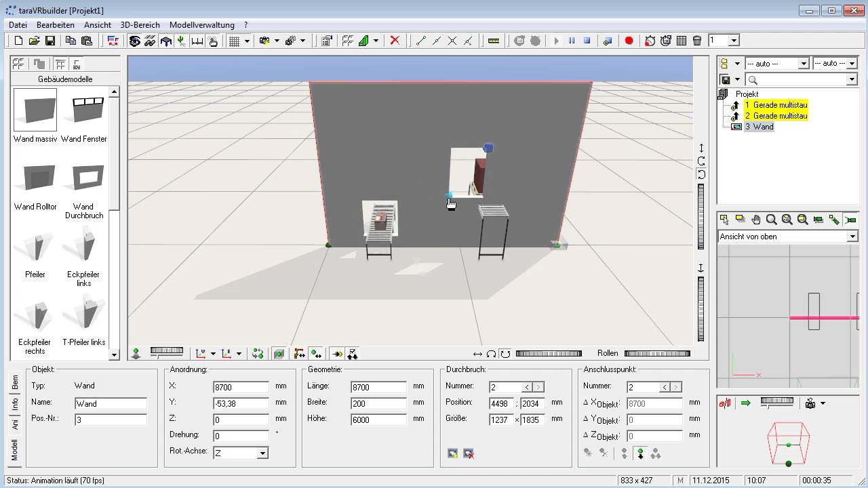Click the Paste clipboard icon

(x=86, y=41)
